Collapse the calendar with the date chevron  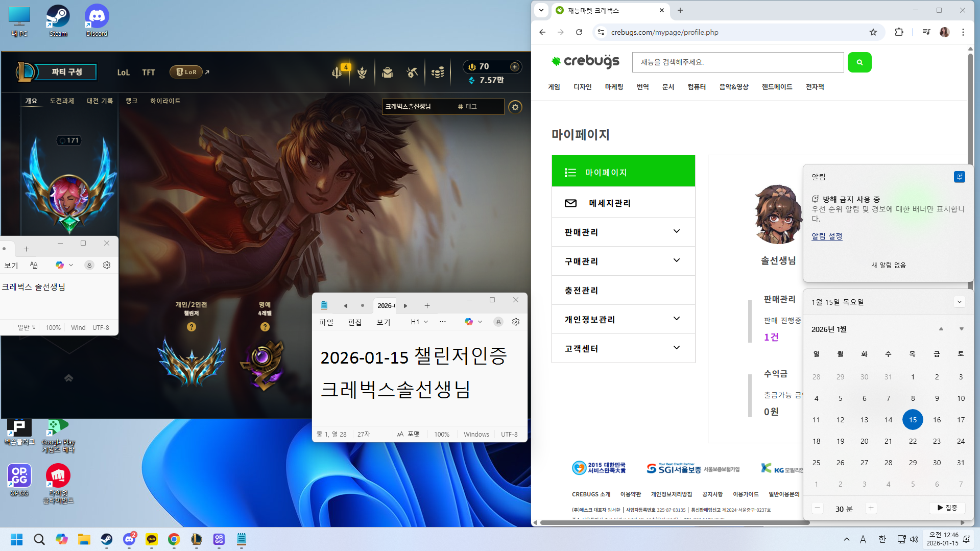pyautogui.click(x=960, y=302)
